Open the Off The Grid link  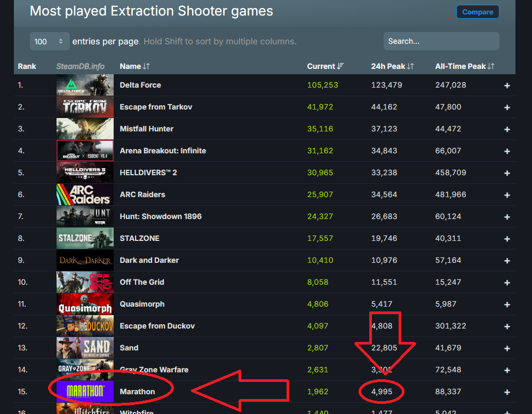point(142,282)
